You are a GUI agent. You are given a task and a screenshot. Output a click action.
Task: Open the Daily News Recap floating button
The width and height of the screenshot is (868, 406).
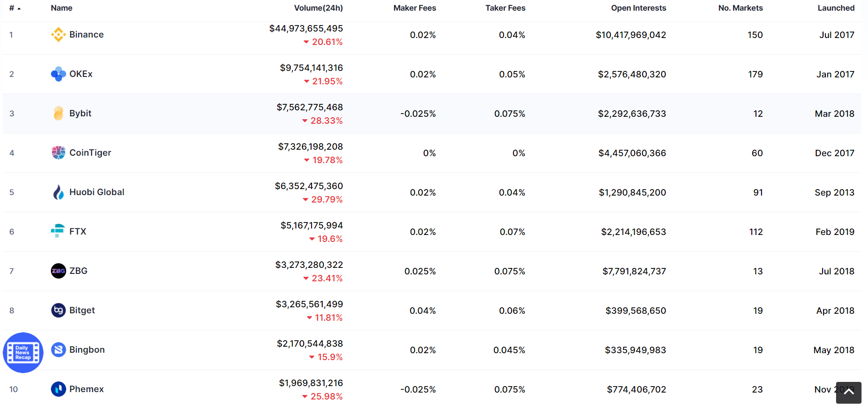[23, 353]
